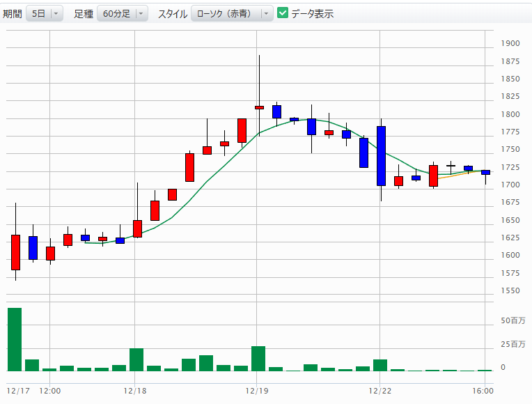The image size is (532, 404).
Task: Expand the スタイル dropdown showing ローソク（赤青）
Action: 232,13
